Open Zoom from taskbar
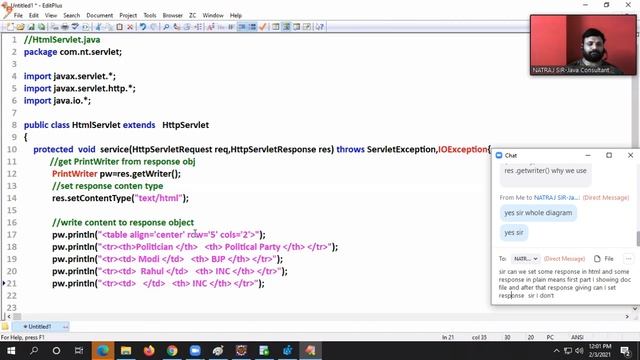Screen dimensions: 640x360 pyautogui.click(x=195, y=351)
